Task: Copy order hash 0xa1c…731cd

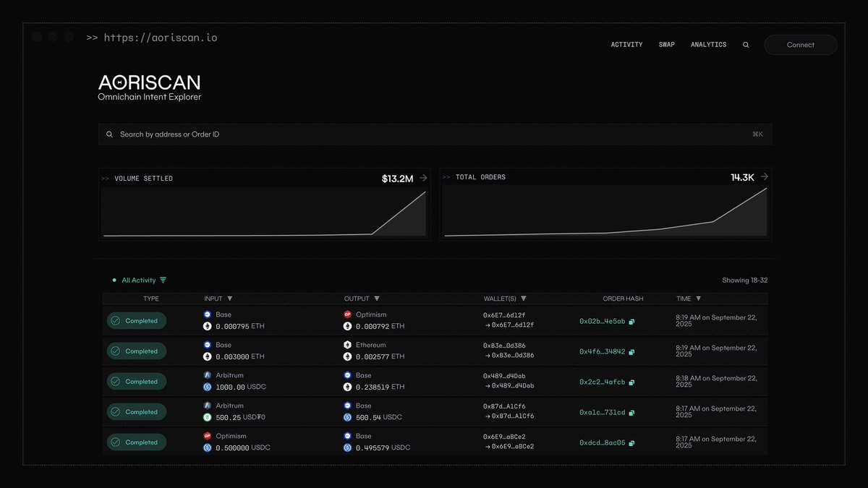Action: click(631, 413)
